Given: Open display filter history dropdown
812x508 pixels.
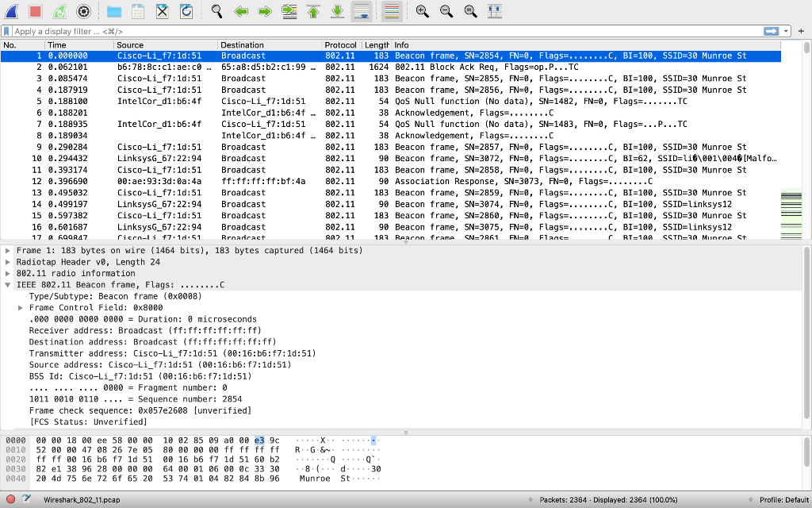Looking at the screenshot, I should click(786, 32).
